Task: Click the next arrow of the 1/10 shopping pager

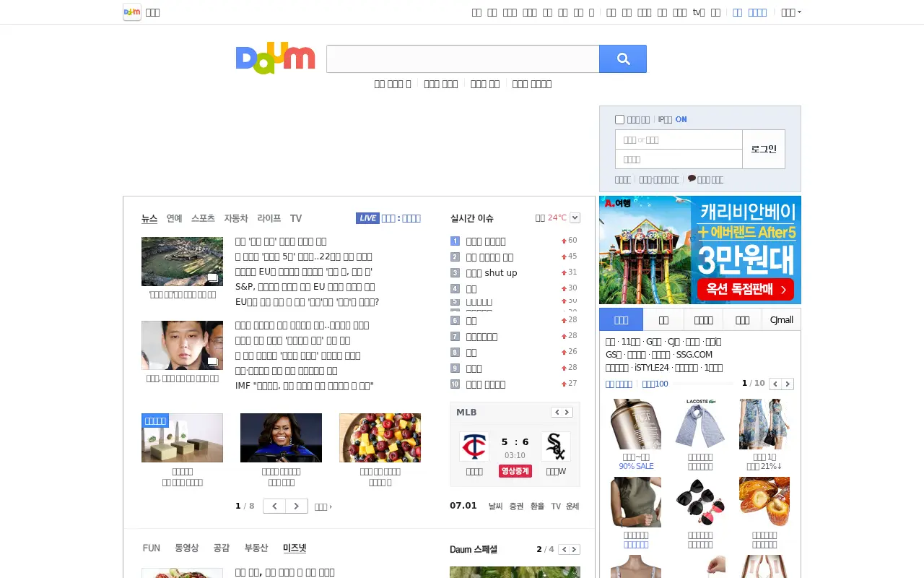Action: (x=788, y=384)
